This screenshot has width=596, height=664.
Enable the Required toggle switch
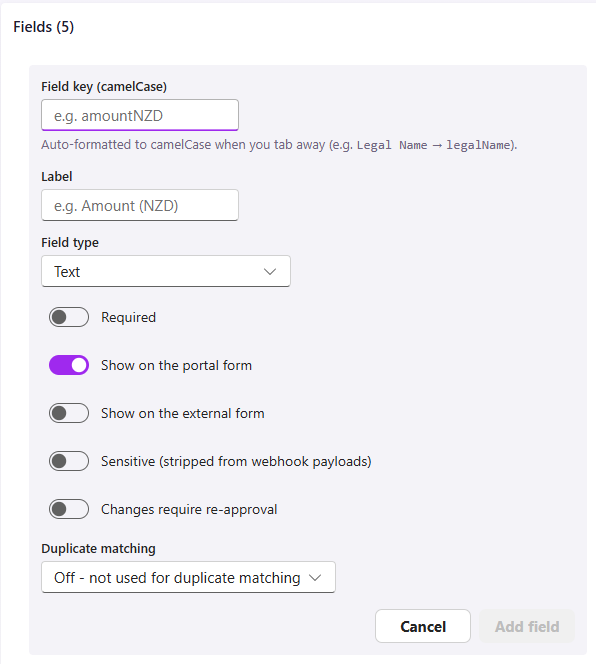click(69, 317)
